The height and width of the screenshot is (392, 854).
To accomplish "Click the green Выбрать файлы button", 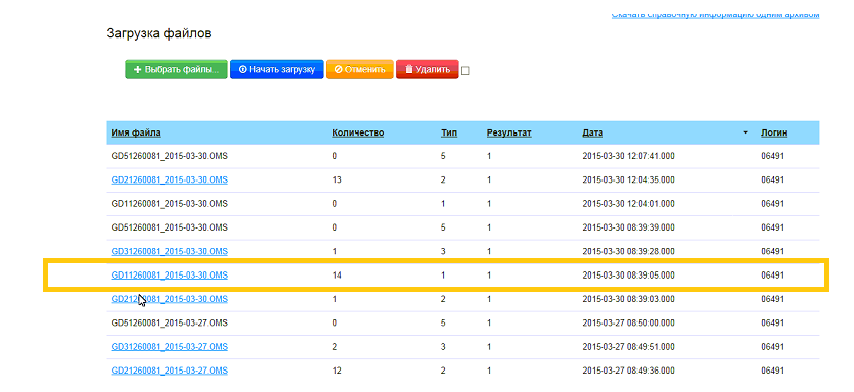I will tap(176, 70).
